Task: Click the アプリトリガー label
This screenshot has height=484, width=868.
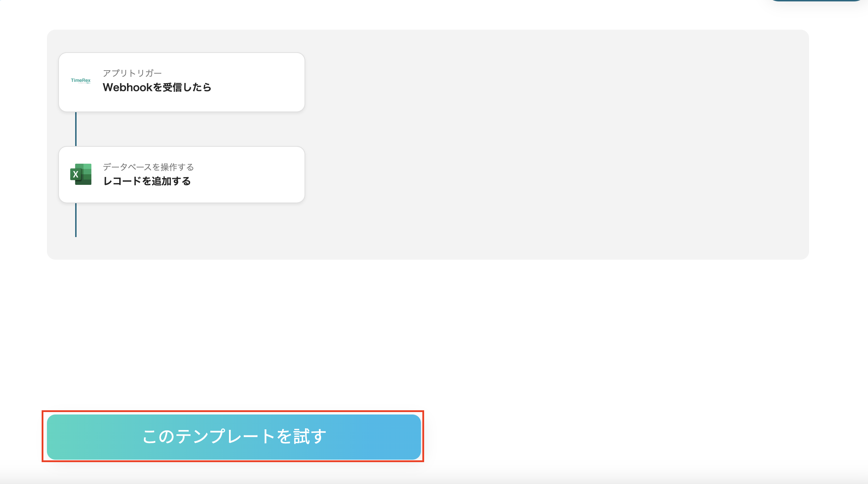Action: point(132,73)
